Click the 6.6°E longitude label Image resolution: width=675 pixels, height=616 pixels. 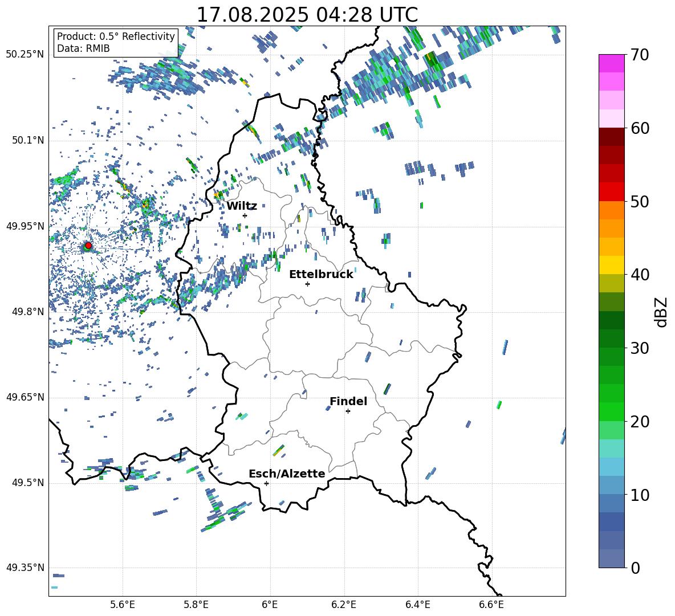tap(491, 605)
